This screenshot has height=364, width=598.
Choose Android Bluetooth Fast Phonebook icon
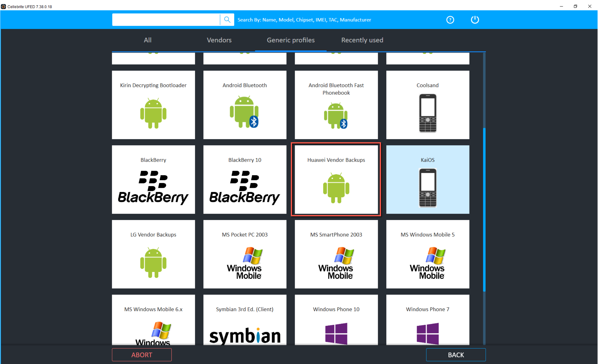(x=336, y=116)
